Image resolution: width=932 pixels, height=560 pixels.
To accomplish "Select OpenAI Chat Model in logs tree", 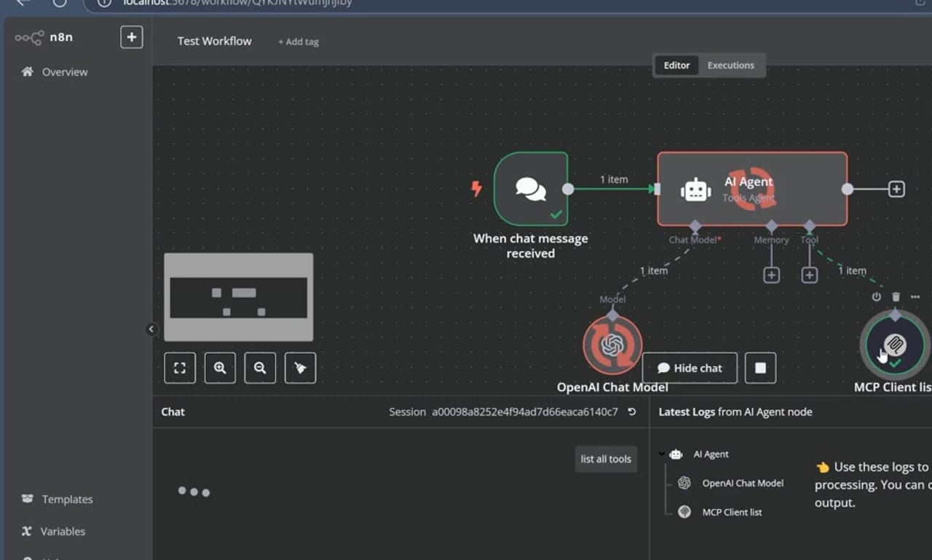I will pyautogui.click(x=743, y=483).
